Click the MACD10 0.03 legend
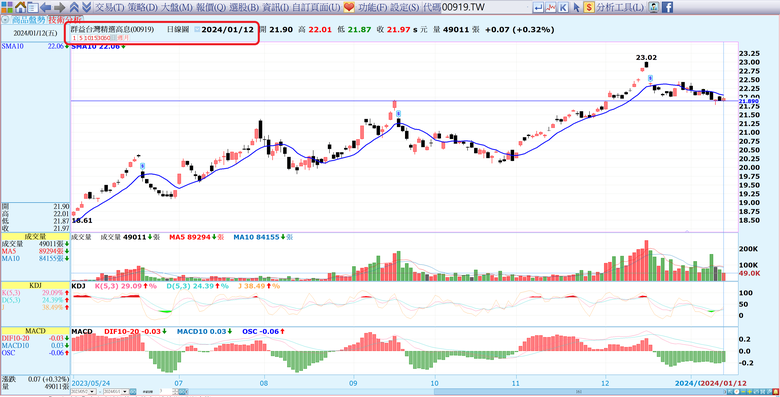The image size is (780, 397). [205, 331]
